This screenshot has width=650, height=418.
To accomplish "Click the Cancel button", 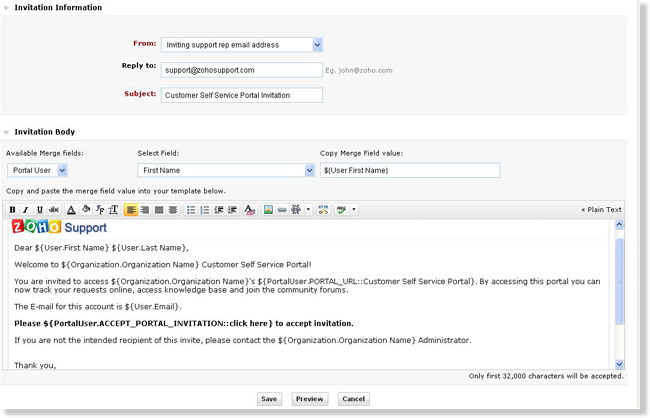I will (353, 398).
